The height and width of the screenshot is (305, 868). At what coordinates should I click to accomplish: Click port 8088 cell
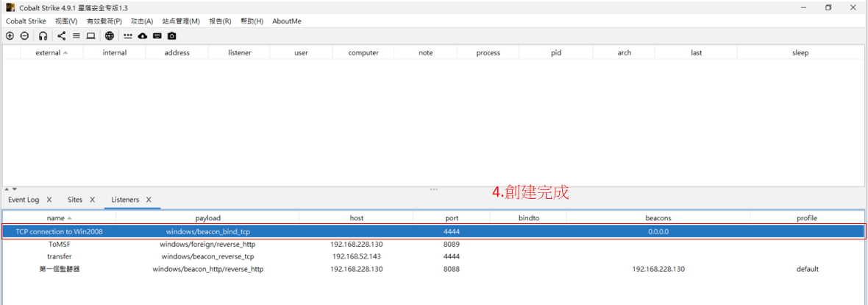(x=452, y=269)
